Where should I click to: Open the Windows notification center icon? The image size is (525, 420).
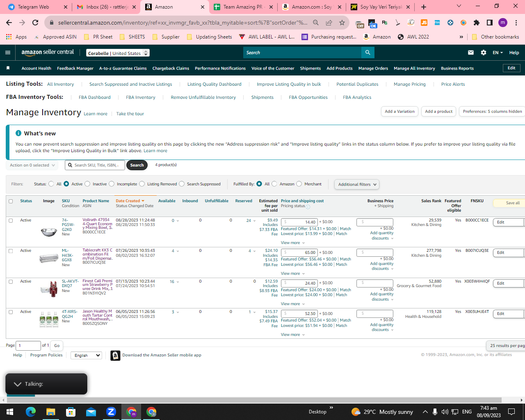click(x=511, y=412)
